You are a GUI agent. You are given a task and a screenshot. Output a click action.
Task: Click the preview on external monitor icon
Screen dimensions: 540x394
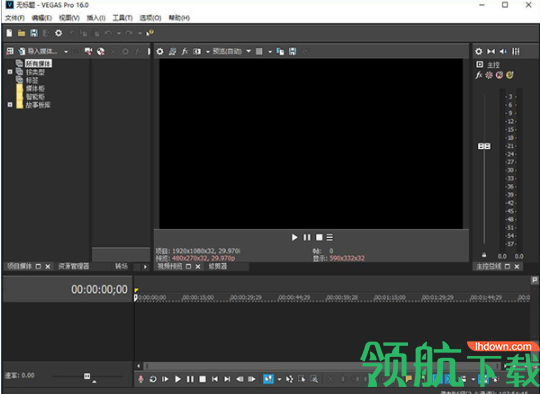pos(173,52)
